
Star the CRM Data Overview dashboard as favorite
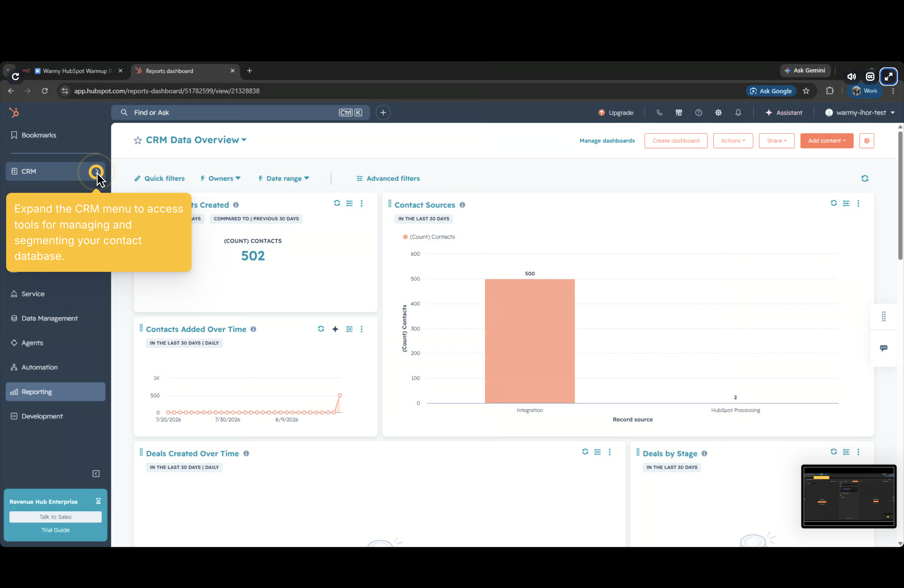pyautogui.click(x=137, y=141)
